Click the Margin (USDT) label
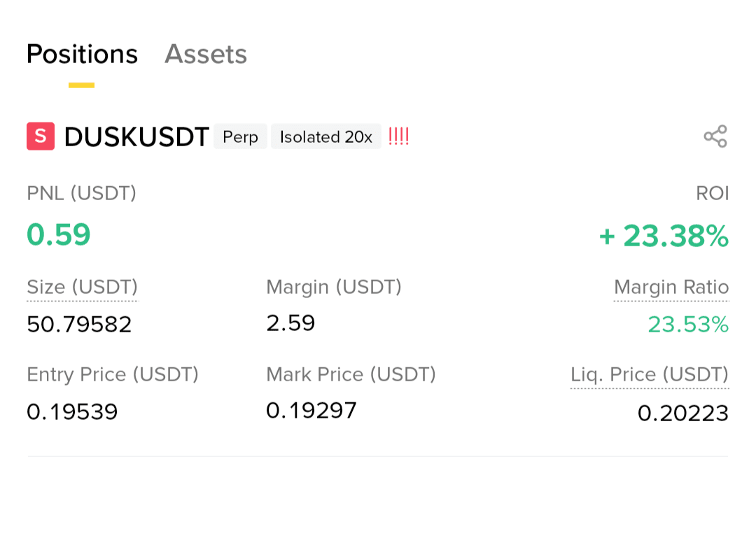Screen dimensions: 756x559 click(x=333, y=287)
